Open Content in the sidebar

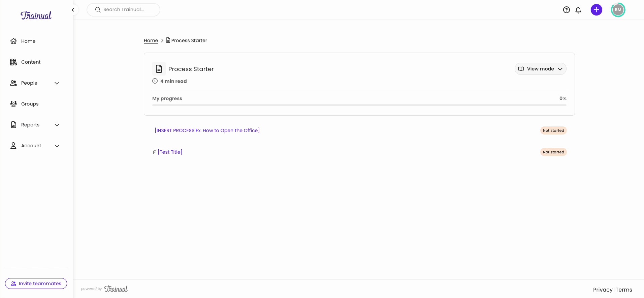31,62
